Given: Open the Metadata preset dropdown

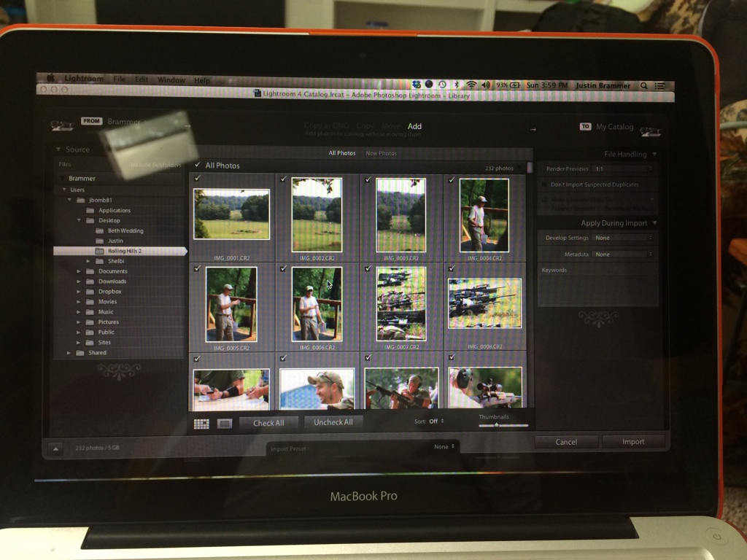Looking at the screenshot, I should [x=623, y=254].
